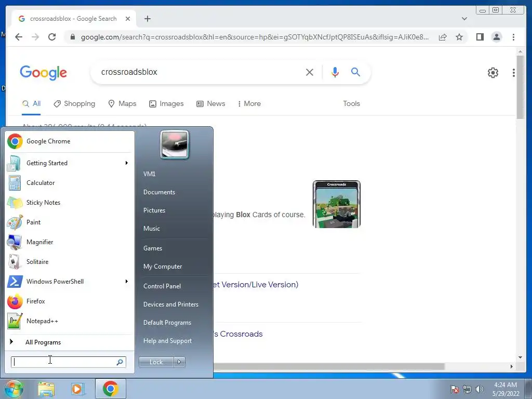
Task: Open Chrome three-dot menu
Action: [x=513, y=37]
